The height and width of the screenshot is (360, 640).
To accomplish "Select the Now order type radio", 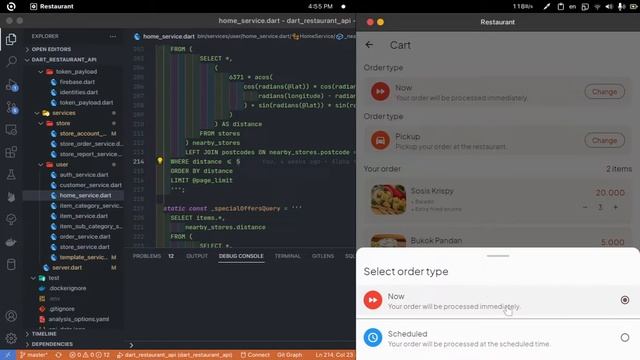I will (x=624, y=300).
